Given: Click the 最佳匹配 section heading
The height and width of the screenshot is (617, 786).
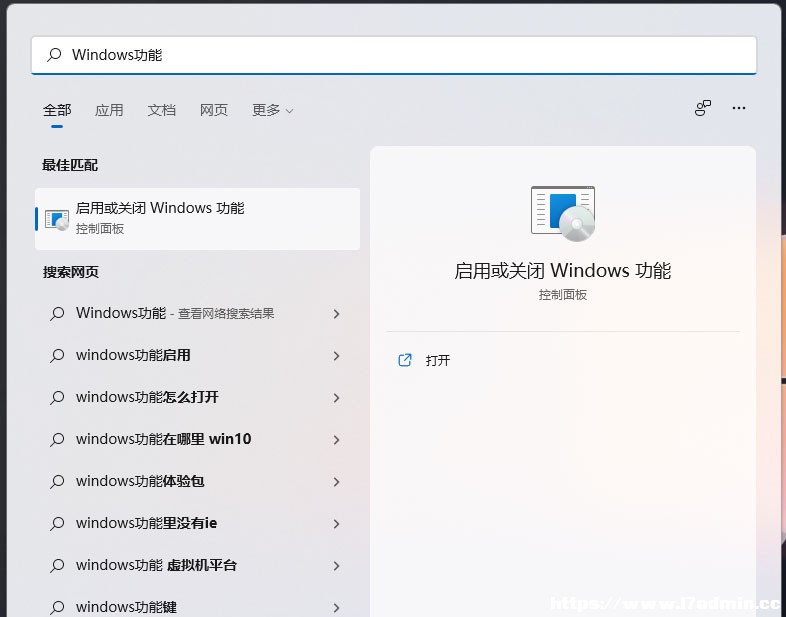Looking at the screenshot, I should point(70,165).
